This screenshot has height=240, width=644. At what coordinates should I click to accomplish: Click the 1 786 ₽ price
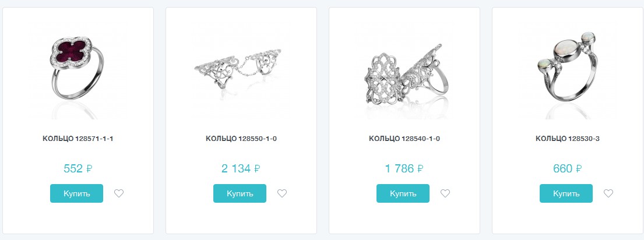(404, 169)
